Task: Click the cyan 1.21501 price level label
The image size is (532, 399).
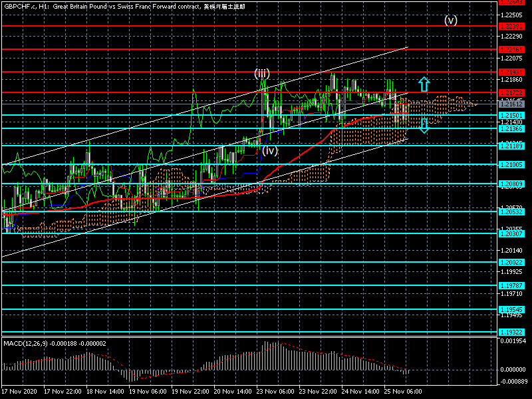Action: pos(511,116)
